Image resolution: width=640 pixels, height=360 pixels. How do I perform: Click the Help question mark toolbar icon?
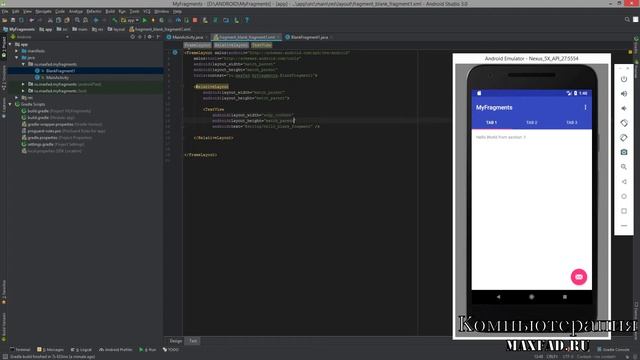tap(247, 20)
